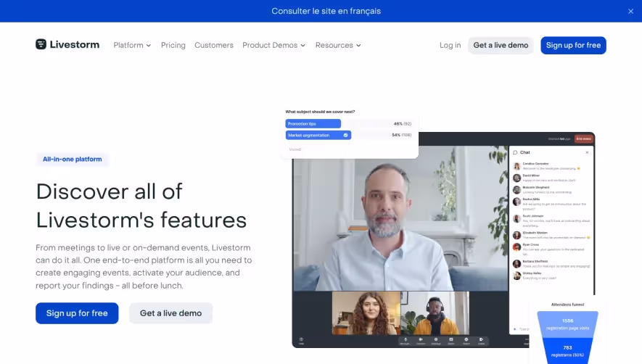Viewport: 642px width, 364px height.
Task: Click the video thumbnail of the man with headphones
Action: pyautogui.click(x=435, y=313)
